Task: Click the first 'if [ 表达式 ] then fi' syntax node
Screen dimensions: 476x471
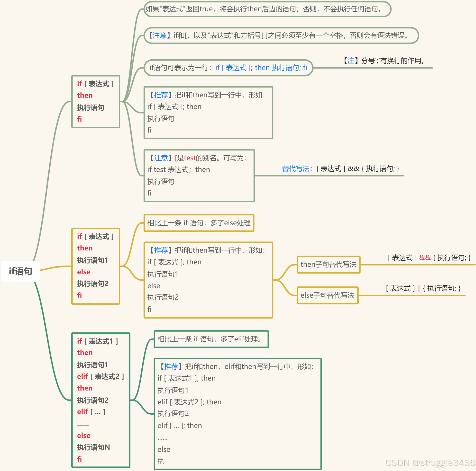Action: (x=96, y=101)
